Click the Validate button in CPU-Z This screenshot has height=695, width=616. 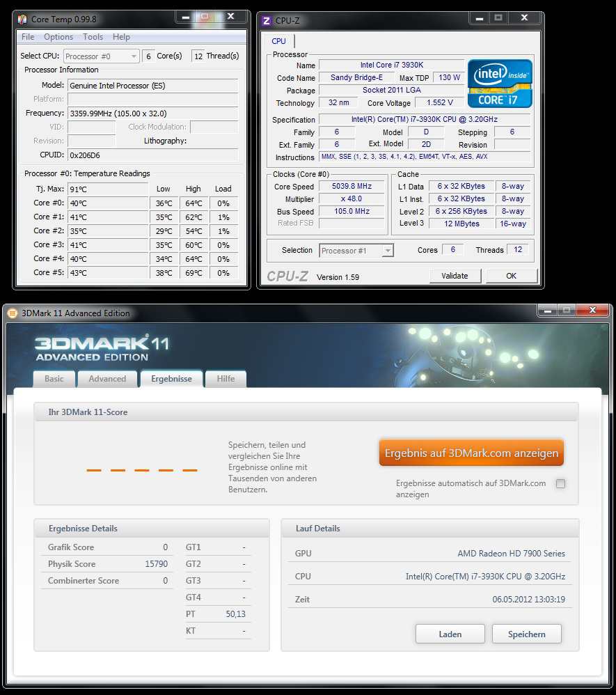[x=455, y=276]
